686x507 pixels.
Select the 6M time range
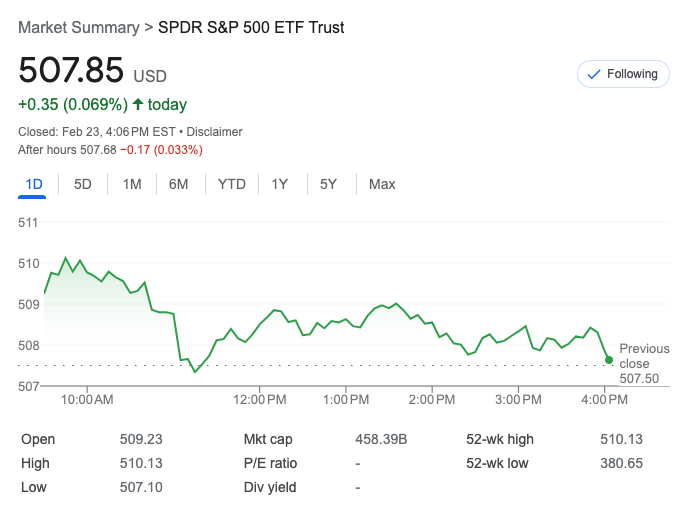(179, 184)
